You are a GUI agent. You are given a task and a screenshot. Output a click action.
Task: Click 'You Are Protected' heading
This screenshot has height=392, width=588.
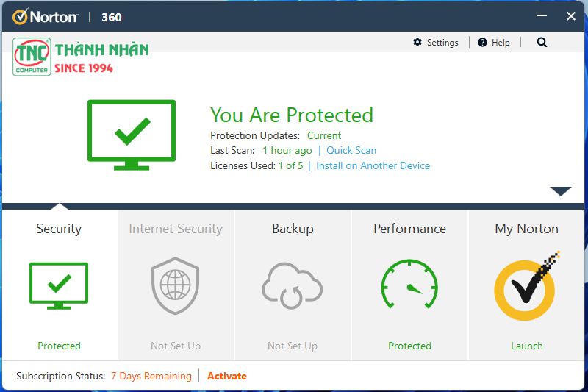tap(292, 115)
